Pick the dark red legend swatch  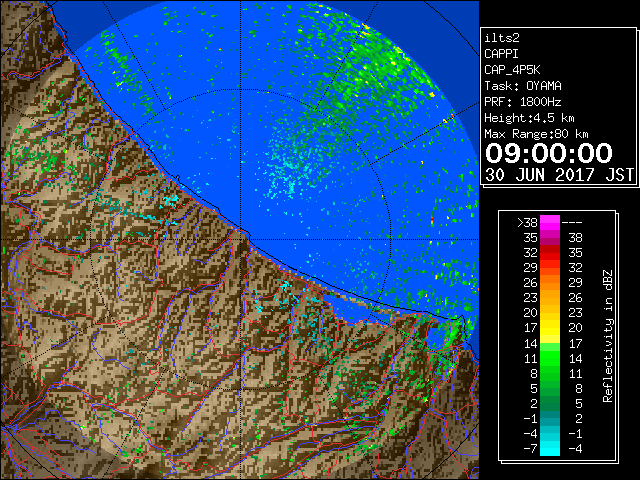click(x=550, y=249)
